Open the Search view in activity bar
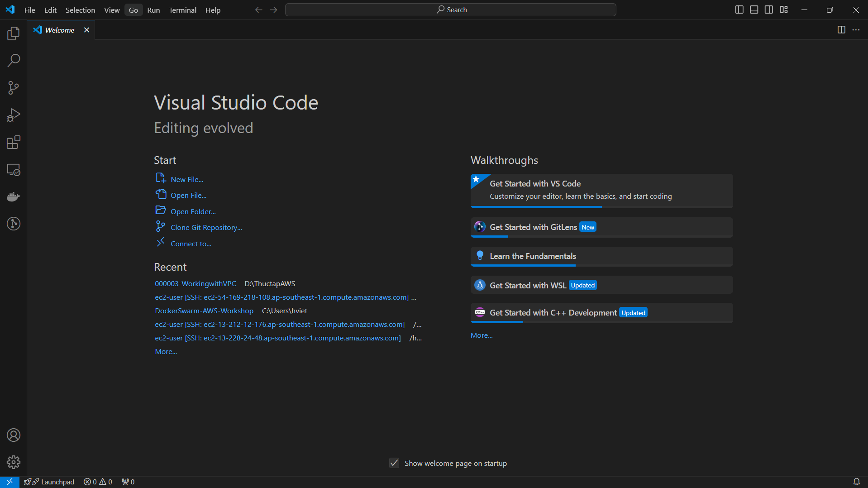This screenshot has height=488, width=868. coord(14,61)
